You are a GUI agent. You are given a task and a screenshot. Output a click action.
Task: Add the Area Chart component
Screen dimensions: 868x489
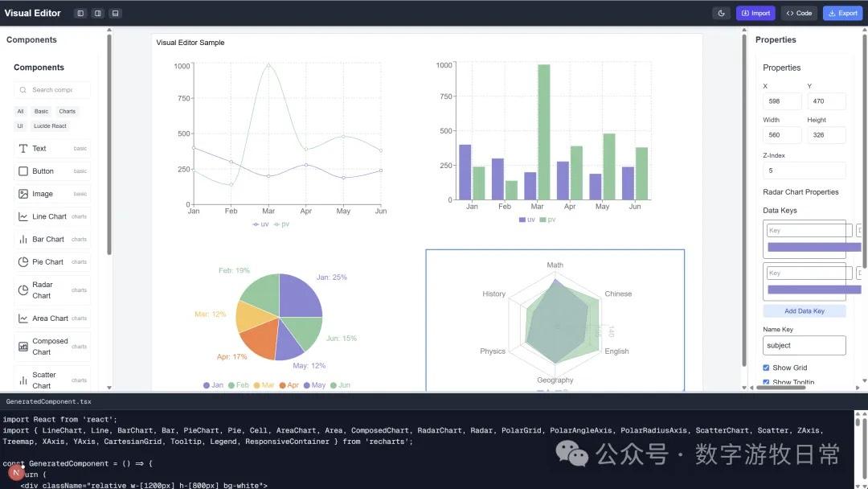[50, 318]
